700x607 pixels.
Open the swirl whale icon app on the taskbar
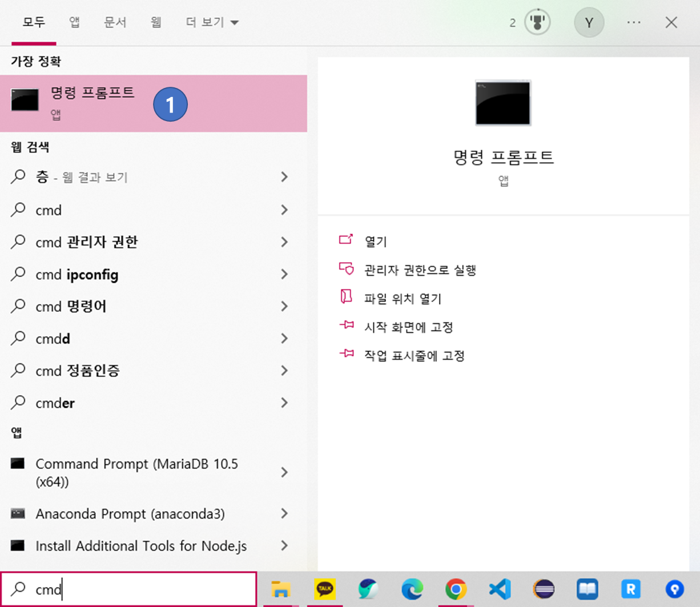pyautogui.click(x=368, y=589)
